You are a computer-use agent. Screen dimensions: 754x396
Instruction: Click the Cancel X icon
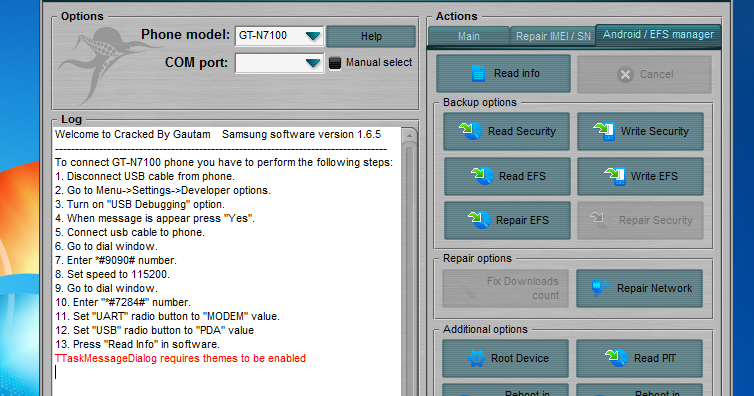point(625,74)
